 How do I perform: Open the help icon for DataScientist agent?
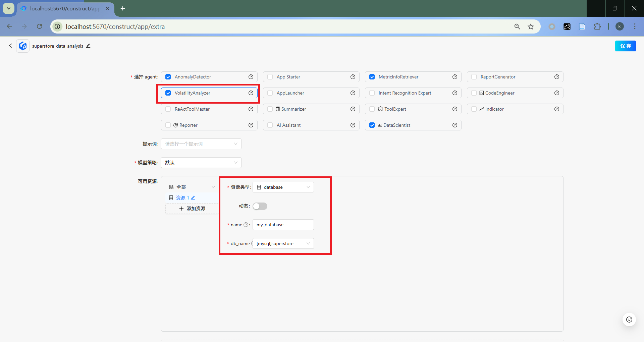(x=454, y=125)
